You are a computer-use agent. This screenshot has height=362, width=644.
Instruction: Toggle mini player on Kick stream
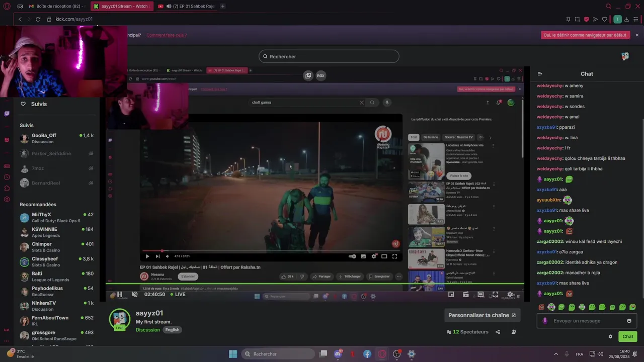[451, 294]
